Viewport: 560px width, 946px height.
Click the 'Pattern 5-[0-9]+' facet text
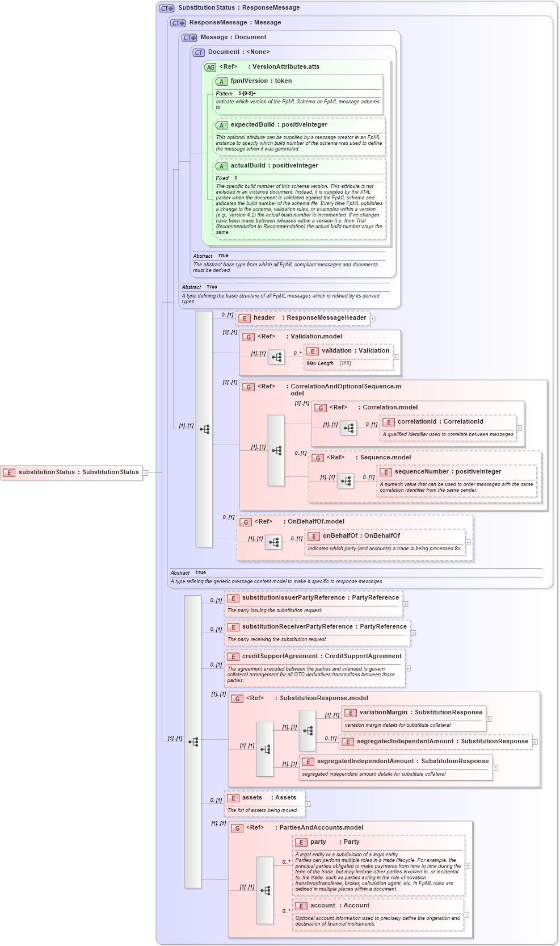[x=235, y=94]
